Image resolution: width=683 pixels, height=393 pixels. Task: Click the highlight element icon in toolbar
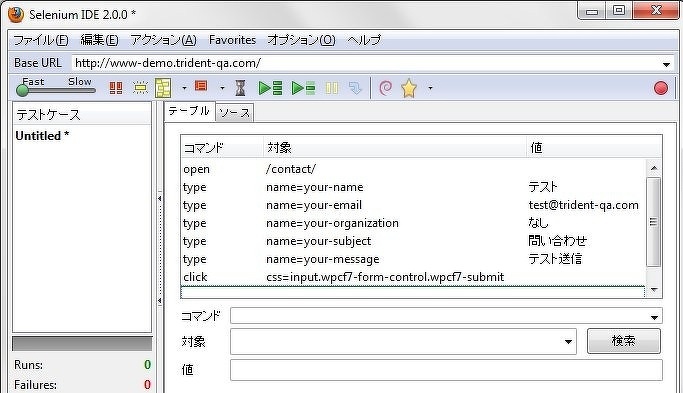(x=140, y=88)
